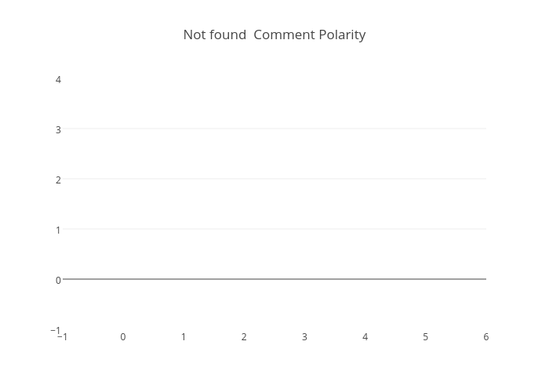
Task: Click the x-axis tick label 2
Action: 244,337
